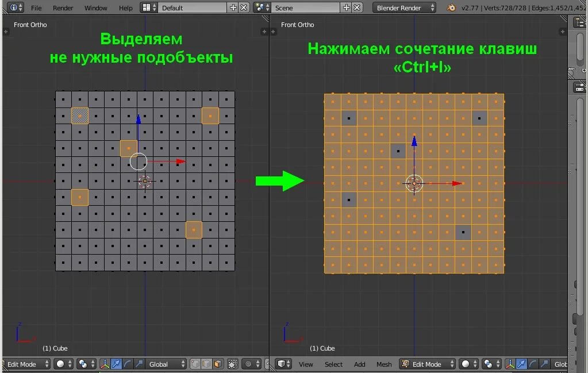Screen dimensions: 588x373
Task: Click the Front Ortho label in right viewport
Action: click(x=297, y=25)
